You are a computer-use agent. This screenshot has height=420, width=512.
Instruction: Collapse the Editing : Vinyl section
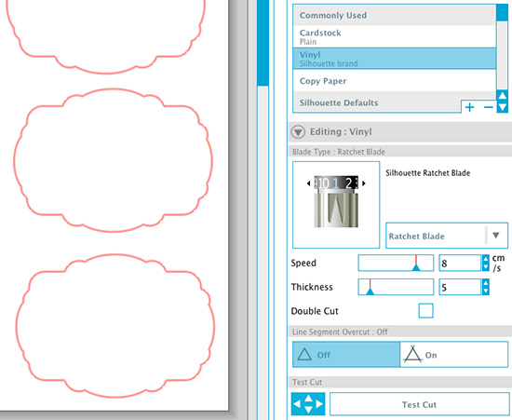[x=298, y=132]
